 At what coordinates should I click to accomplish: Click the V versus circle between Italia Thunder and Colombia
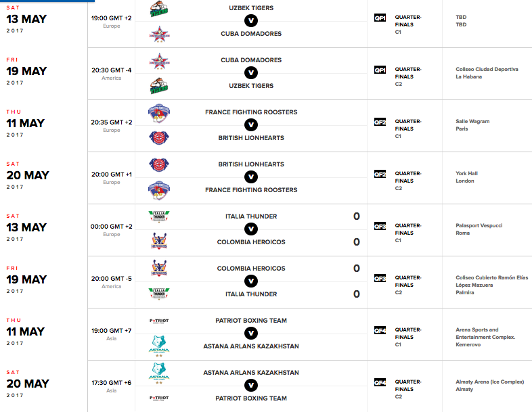coord(251,229)
